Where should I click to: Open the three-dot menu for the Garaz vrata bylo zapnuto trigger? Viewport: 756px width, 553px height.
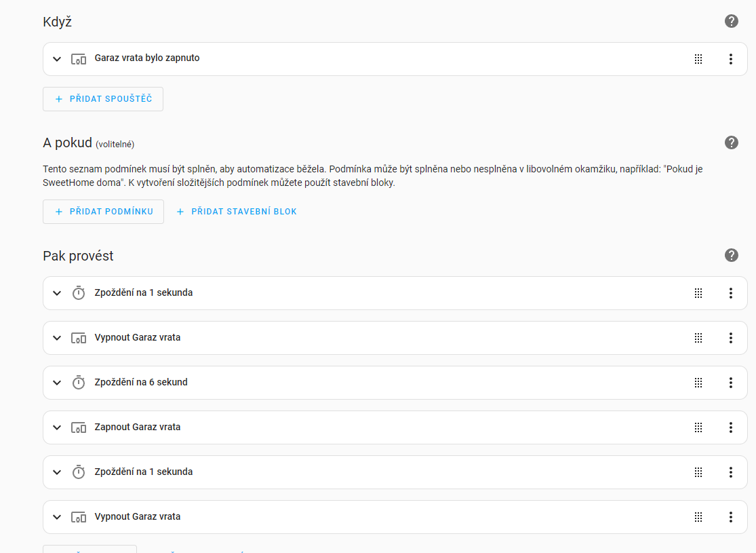click(730, 59)
